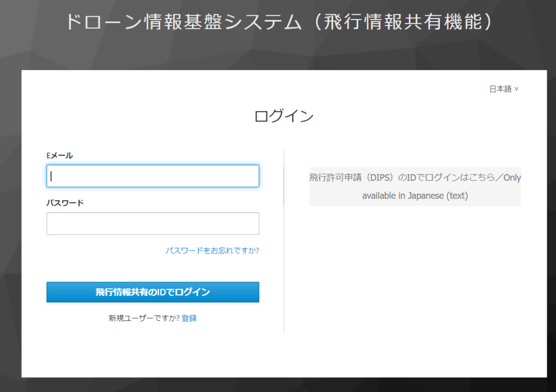Screen dimensions: 556x392
Task: Click the Eメール input field
Action: [153, 176]
